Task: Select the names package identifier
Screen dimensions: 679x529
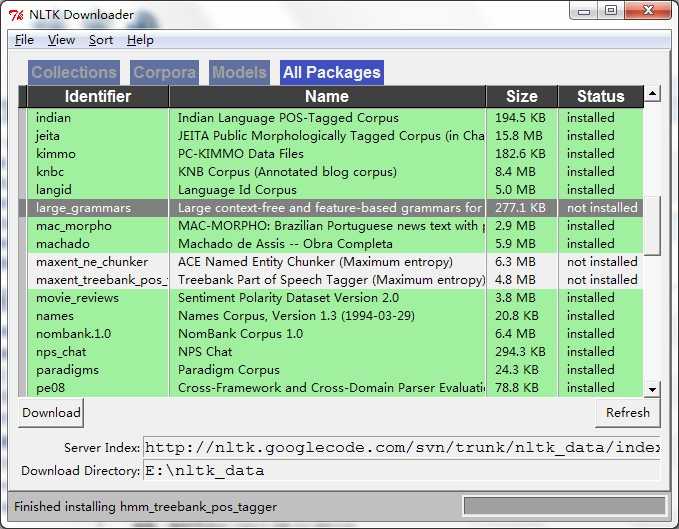Action: coord(55,316)
